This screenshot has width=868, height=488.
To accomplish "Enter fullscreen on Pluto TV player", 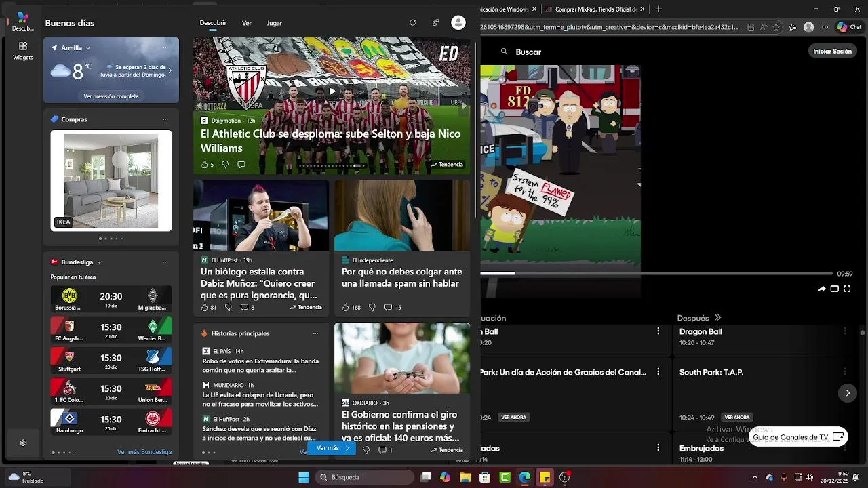I will 847,289.
